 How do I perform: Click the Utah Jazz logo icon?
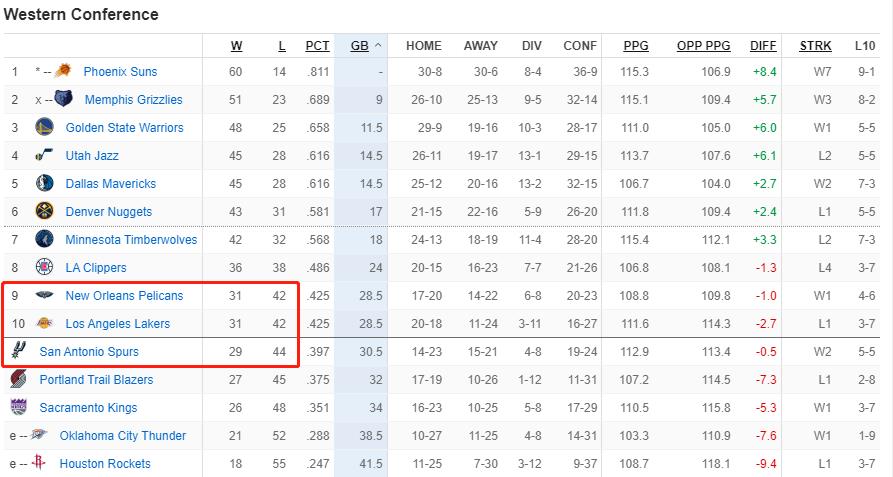44,155
